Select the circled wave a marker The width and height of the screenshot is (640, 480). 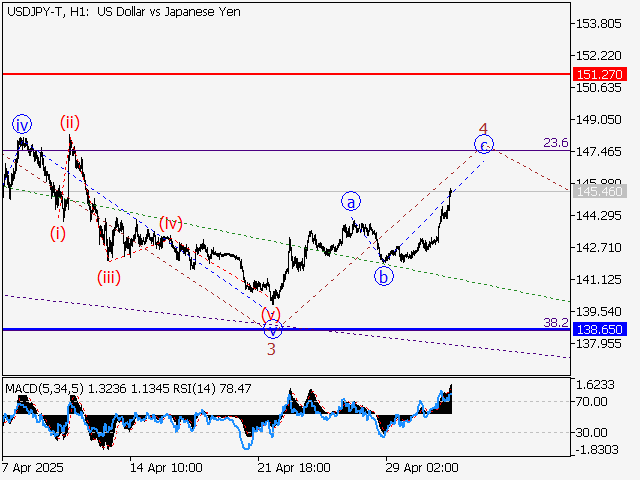click(351, 200)
